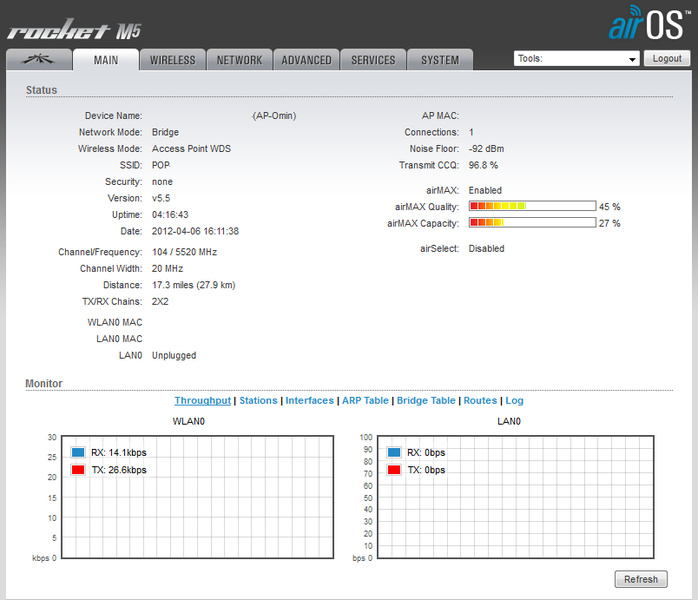698x600 pixels.
Task: Open the Log link
Action: pos(514,400)
